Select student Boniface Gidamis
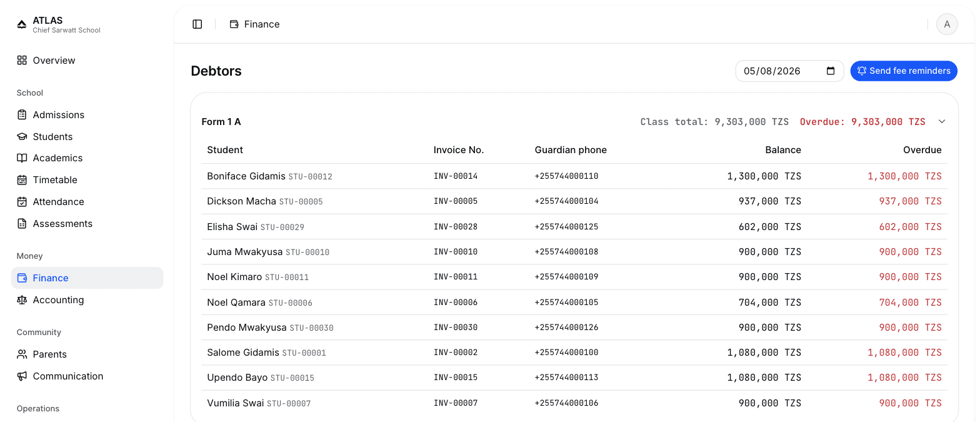The height and width of the screenshot is (422, 980). click(x=246, y=176)
